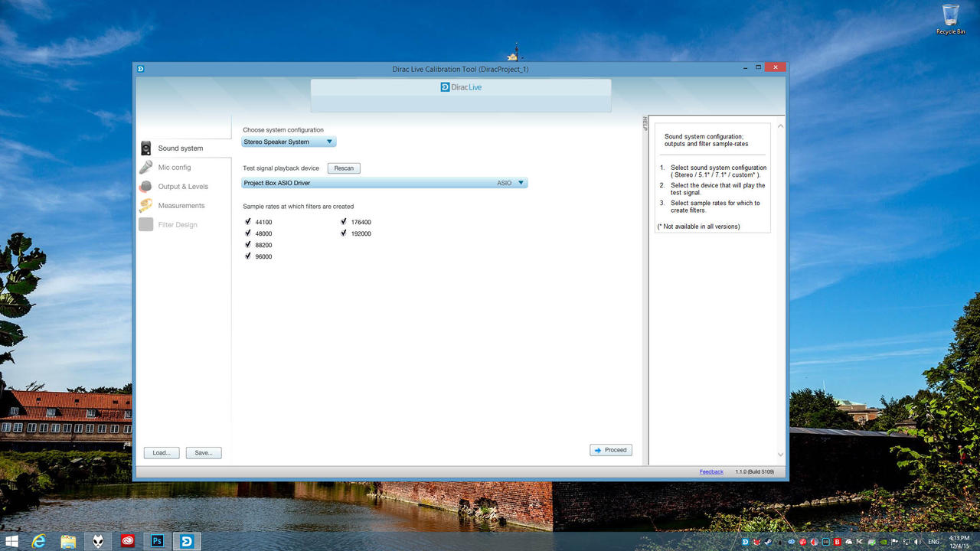
Task: Click the OneDrive cloud tray icon
Action: (x=849, y=542)
